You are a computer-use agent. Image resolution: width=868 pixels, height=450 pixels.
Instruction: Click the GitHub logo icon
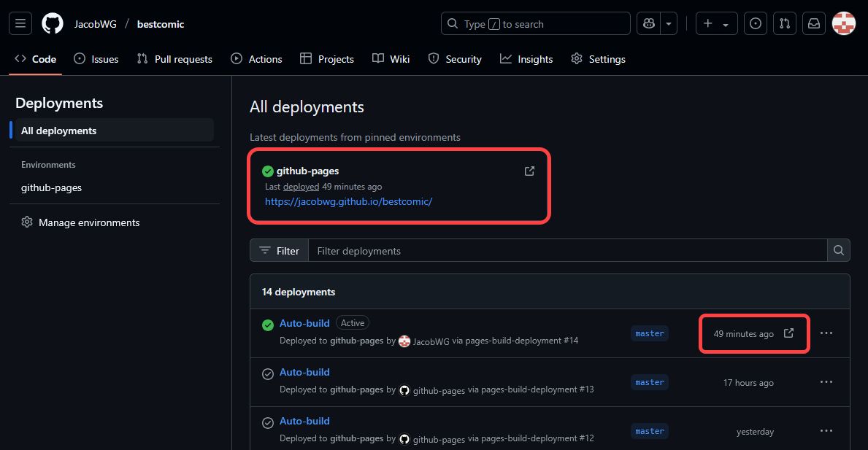pos(53,23)
